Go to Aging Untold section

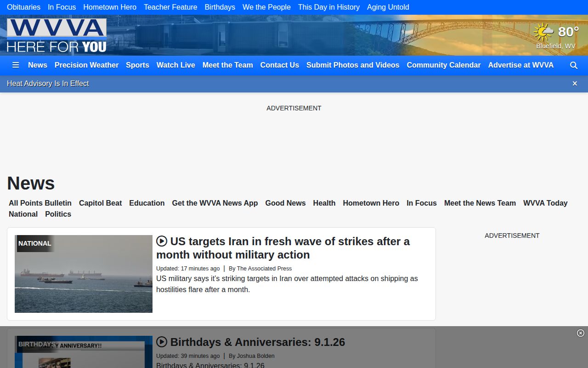(388, 7)
